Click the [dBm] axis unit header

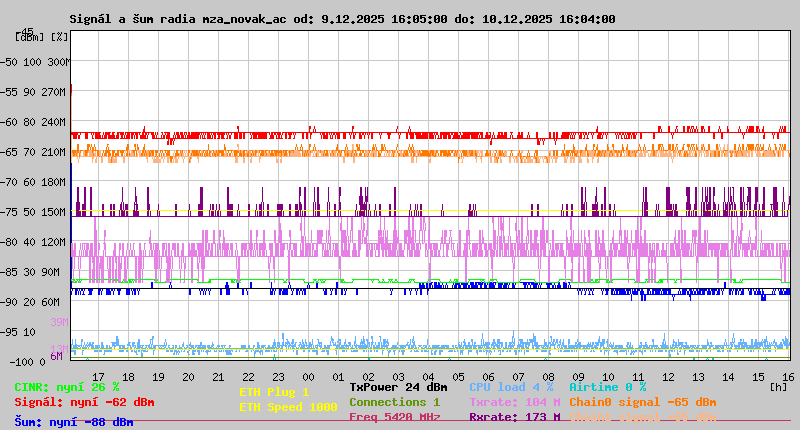tap(28, 37)
